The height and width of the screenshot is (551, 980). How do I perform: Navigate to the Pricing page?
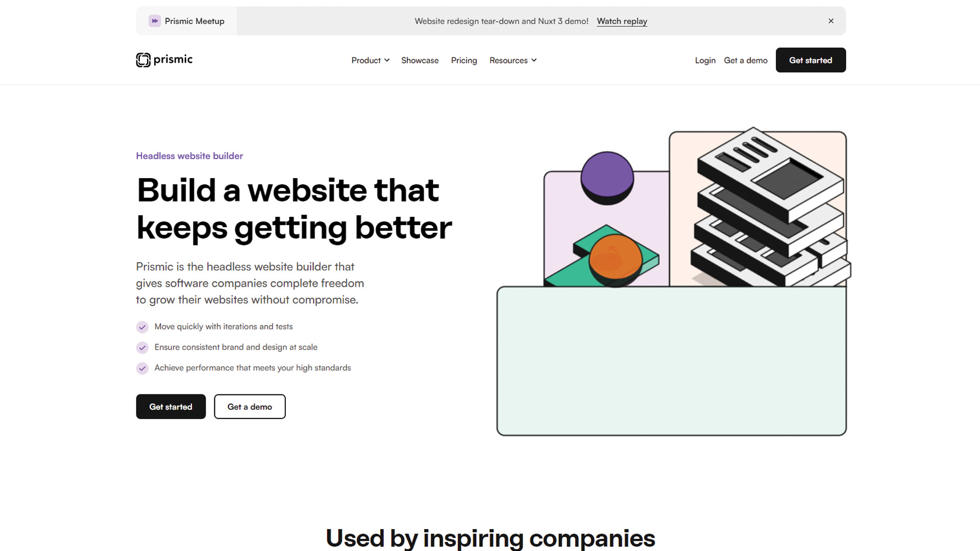pyautogui.click(x=463, y=60)
